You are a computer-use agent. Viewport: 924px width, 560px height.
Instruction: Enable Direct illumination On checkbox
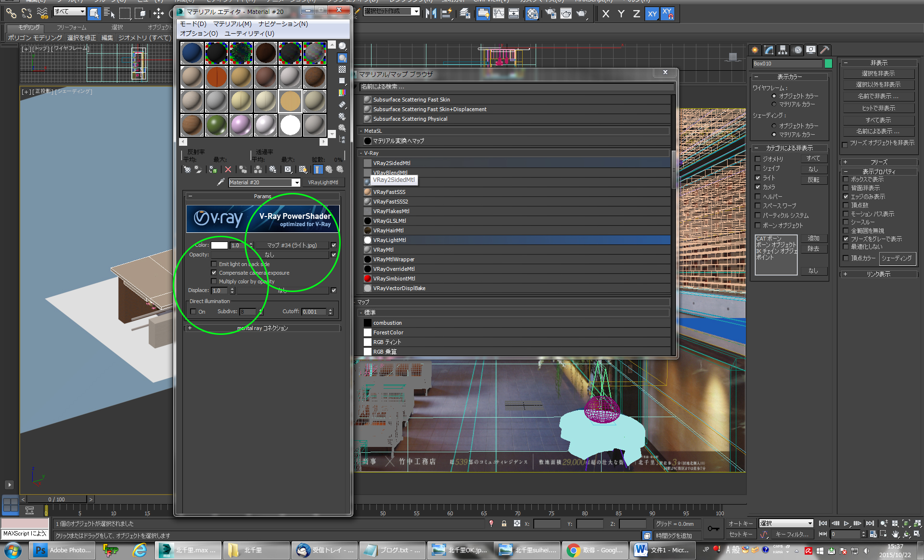coord(193,312)
